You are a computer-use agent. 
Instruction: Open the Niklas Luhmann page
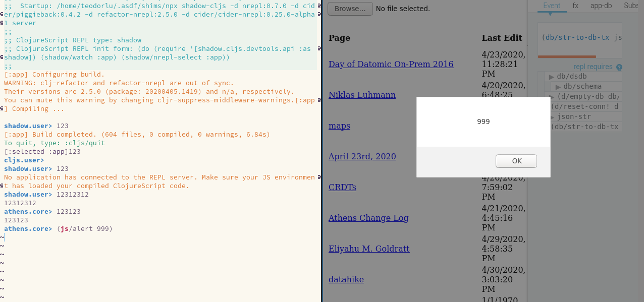(x=362, y=95)
